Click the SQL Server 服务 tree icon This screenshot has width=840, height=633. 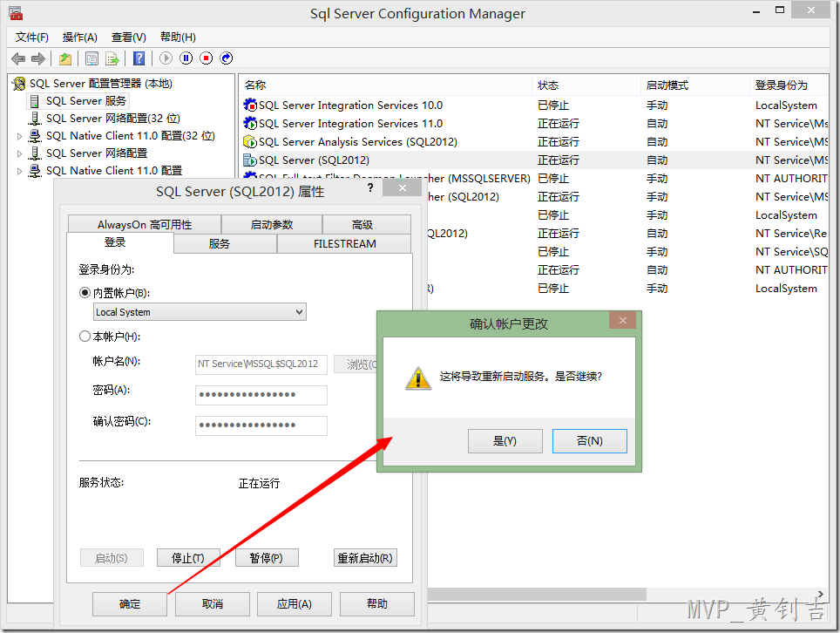click(34, 101)
